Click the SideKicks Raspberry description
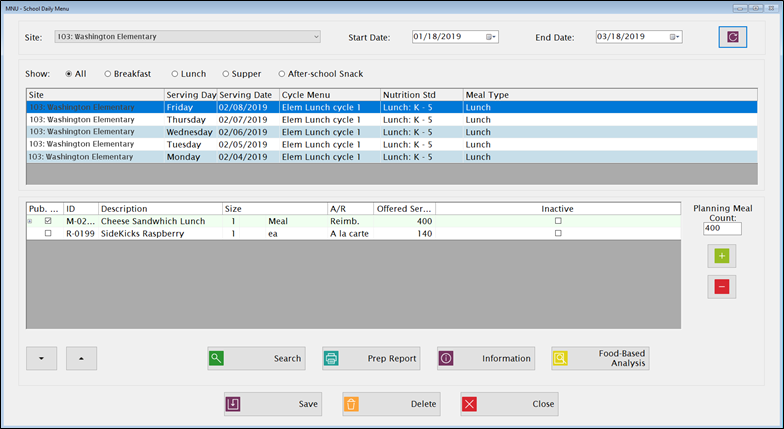This screenshot has width=784, height=429. coord(142,234)
